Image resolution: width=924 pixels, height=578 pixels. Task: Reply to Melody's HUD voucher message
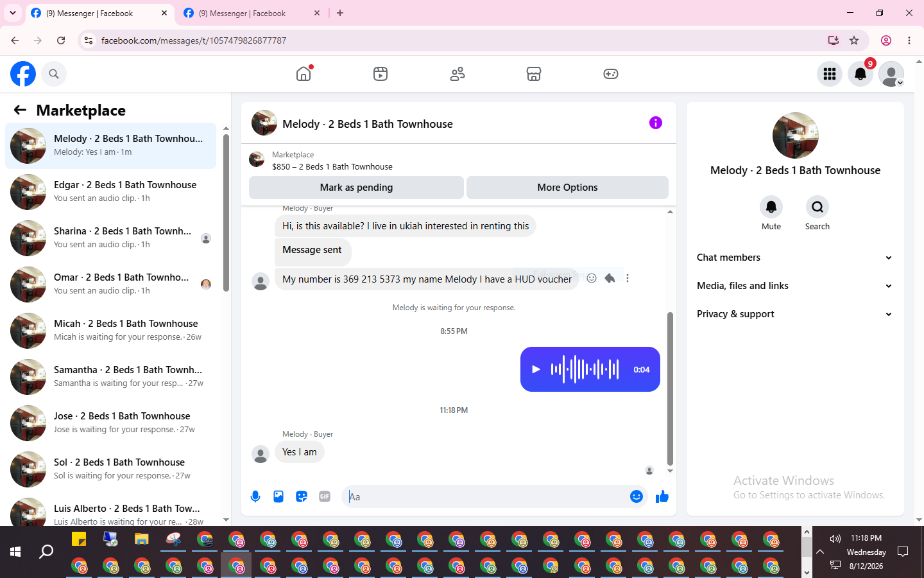point(610,278)
